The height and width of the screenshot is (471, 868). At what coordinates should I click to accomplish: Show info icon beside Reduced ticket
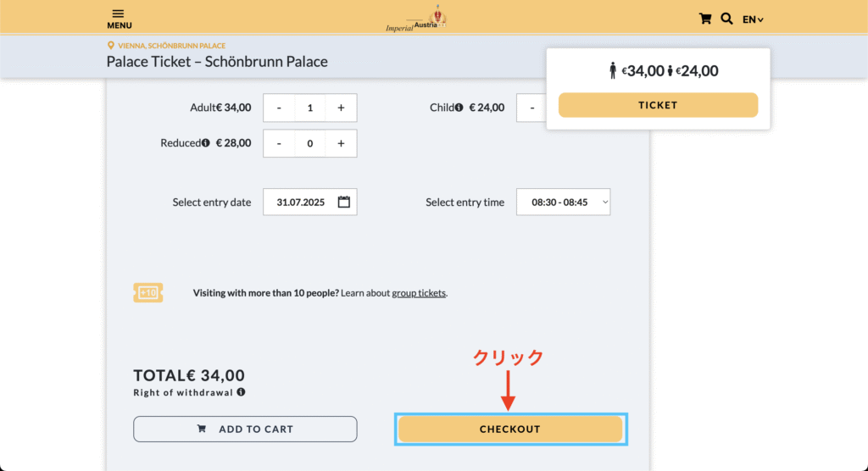[x=205, y=143]
